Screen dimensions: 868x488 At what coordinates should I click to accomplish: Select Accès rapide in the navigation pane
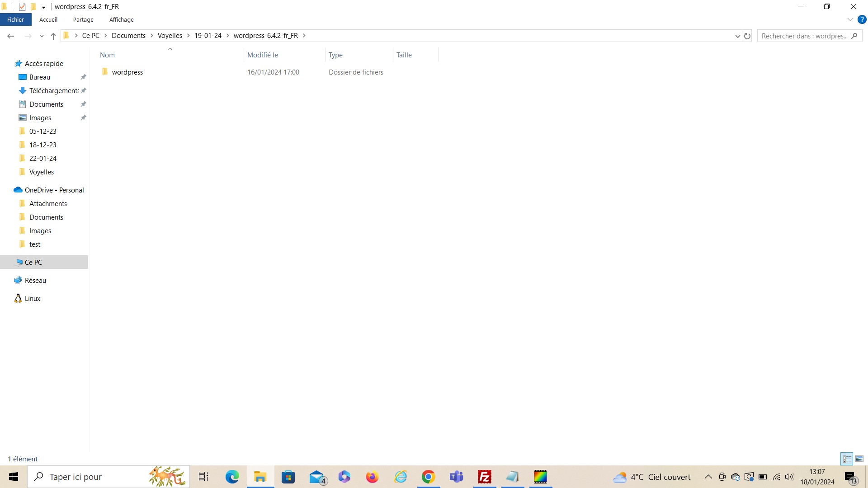tap(44, 64)
